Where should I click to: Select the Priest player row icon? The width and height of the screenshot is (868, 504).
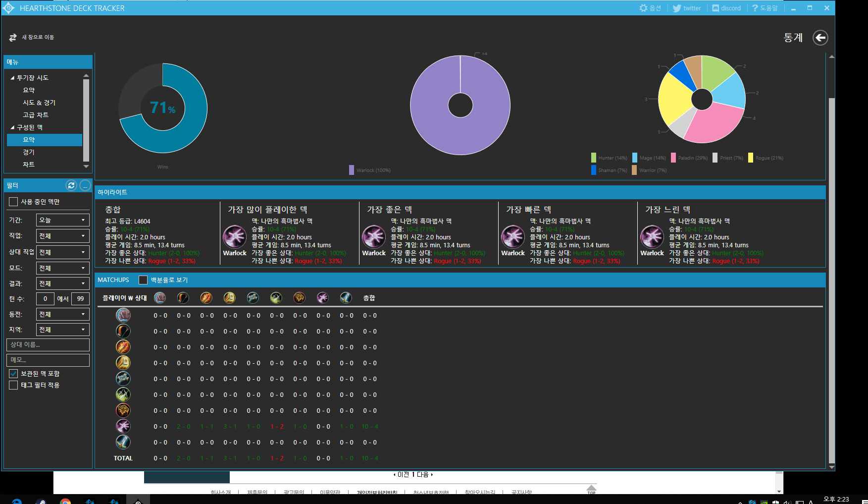123,379
